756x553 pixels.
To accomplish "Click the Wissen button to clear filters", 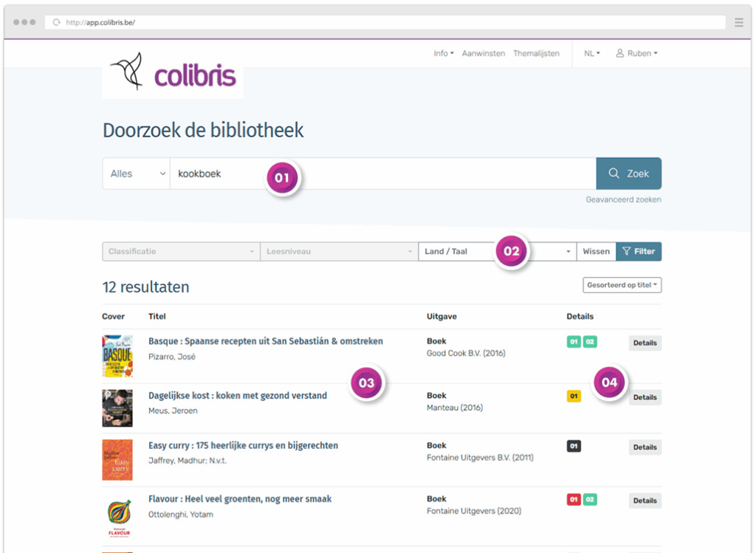I will 596,252.
